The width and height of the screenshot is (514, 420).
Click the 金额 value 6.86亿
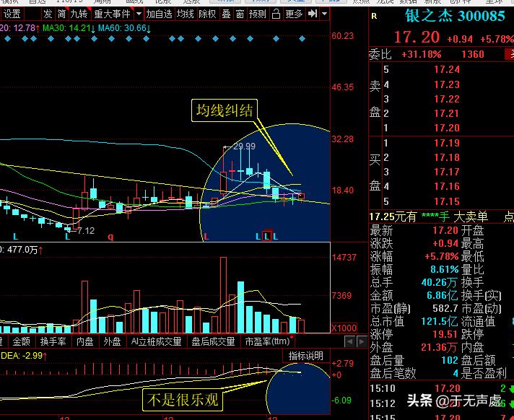[x=443, y=295]
